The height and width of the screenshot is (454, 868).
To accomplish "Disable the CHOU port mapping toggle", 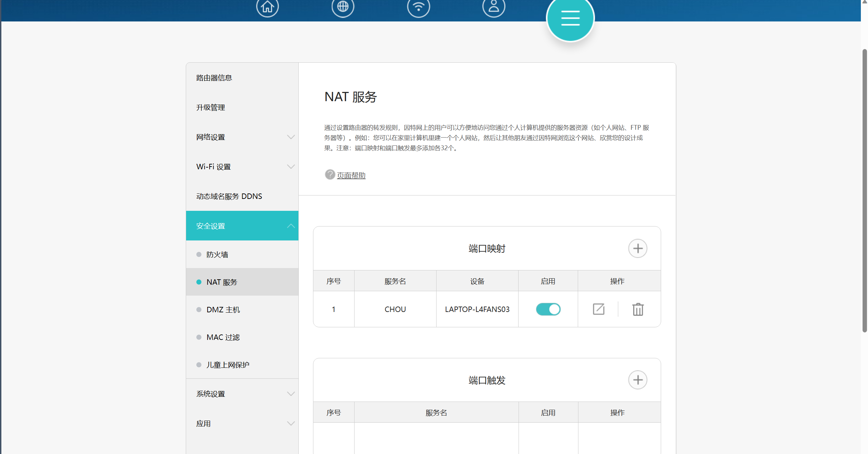I will click(548, 309).
